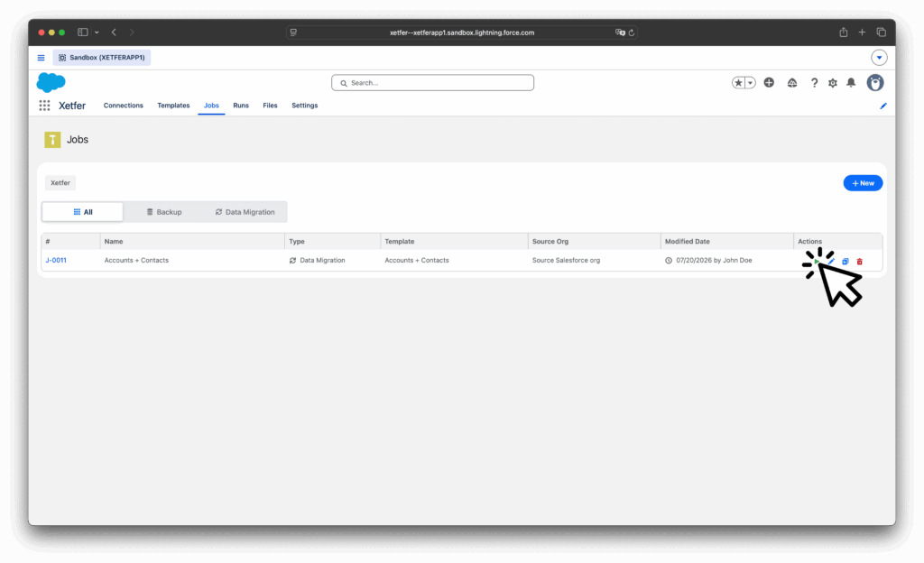Open a new browser tab
Image resolution: width=924 pixels, height=563 pixels.
[x=862, y=32]
